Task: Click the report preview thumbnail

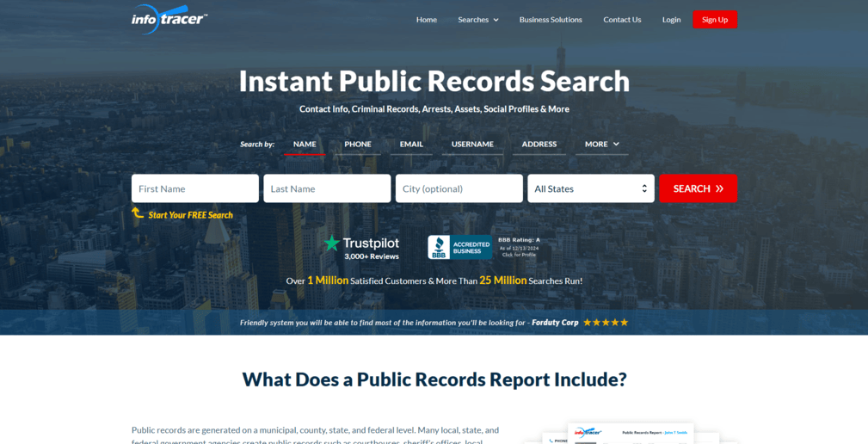Action: point(632,434)
